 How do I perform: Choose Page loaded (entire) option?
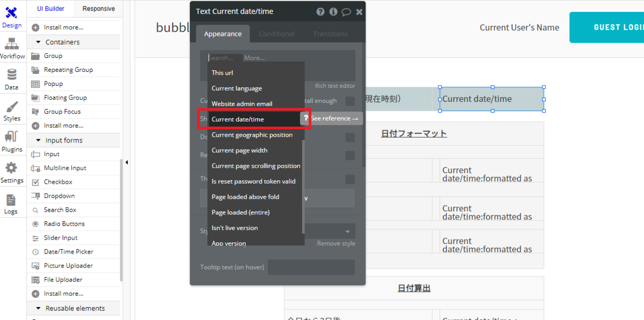pyautogui.click(x=254, y=212)
